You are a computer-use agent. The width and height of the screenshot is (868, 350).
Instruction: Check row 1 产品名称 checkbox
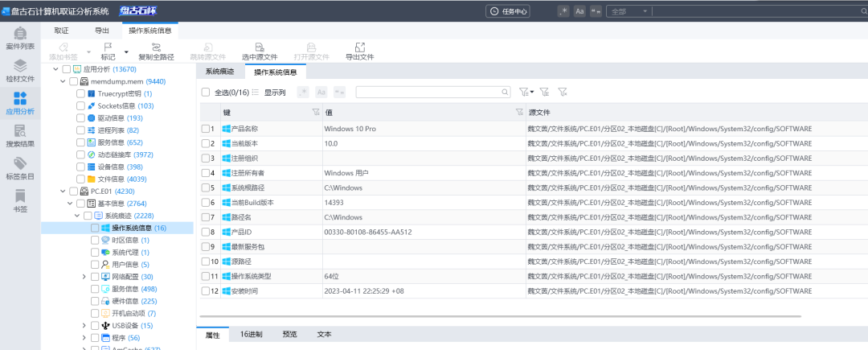206,129
